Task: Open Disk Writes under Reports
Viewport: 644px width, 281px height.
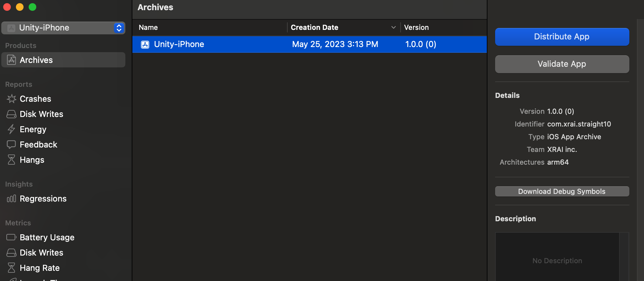Action: coord(41,114)
